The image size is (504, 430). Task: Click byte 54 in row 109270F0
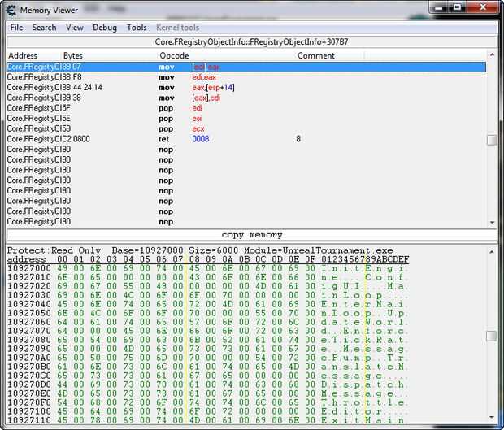click(62, 402)
